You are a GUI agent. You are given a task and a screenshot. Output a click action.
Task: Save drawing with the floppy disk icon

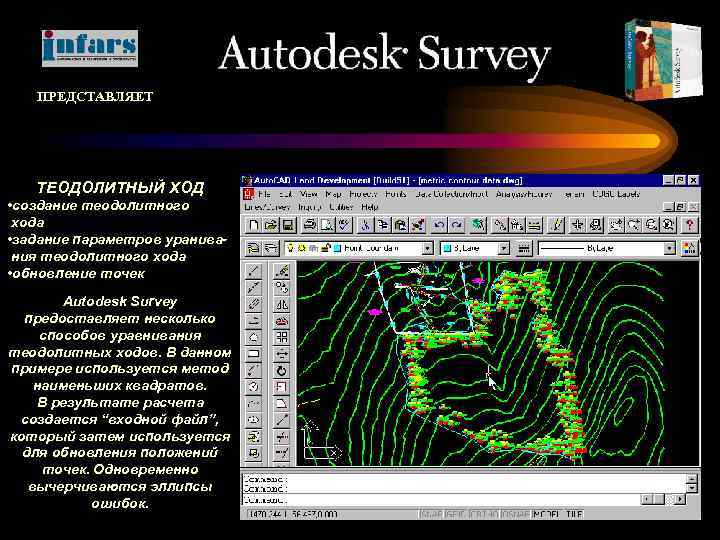287,225
